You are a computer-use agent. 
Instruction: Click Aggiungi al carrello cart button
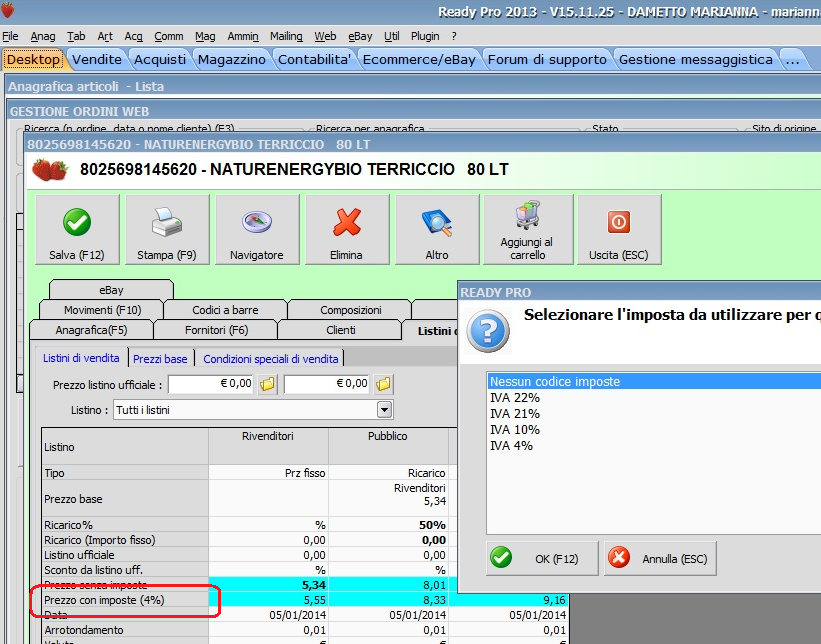tap(528, 229)
